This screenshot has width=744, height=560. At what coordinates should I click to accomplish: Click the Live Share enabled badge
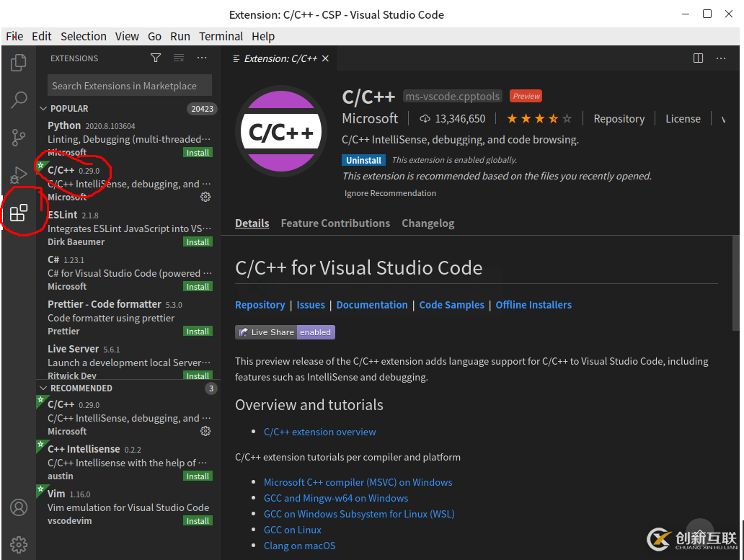(x=285, y=332)
